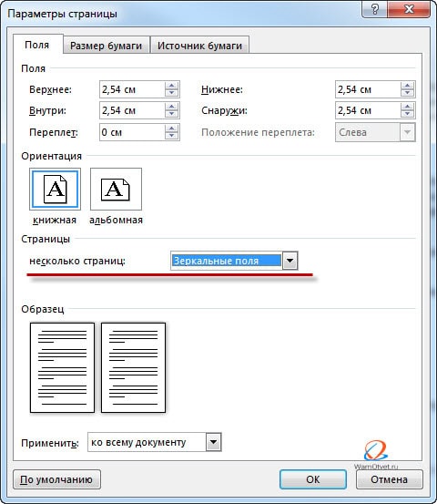Click the left sample page preview
Image resolution: width=437 pixels, height=504 pixels.
click(x=62, y=367)
